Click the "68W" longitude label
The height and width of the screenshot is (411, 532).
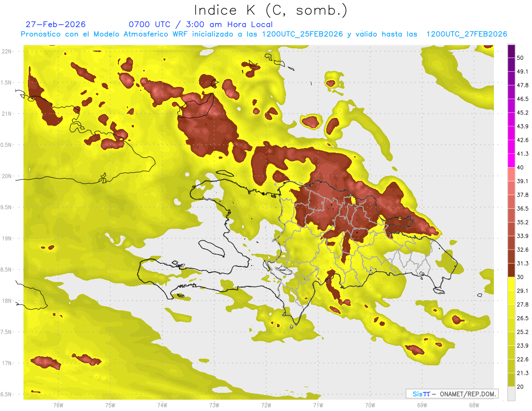tap(474, 405)
